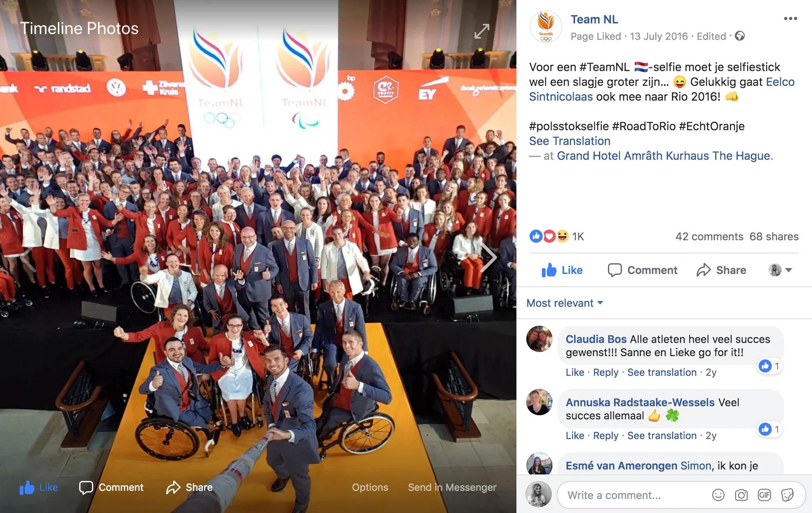Choose Send in Messenger under photo

[x=452, y=488]
